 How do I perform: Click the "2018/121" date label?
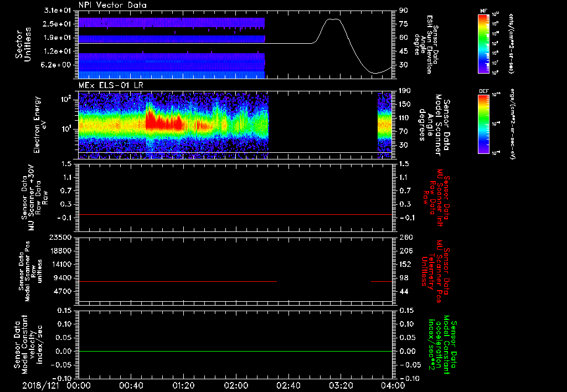pos(40,385)
